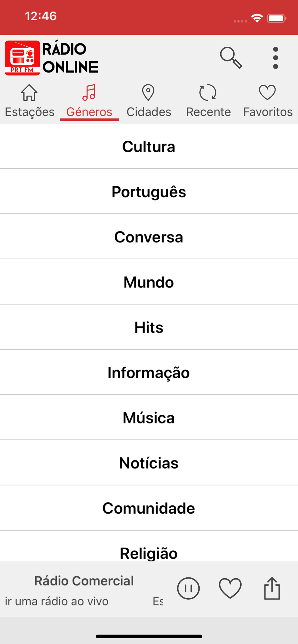This screenshot has height=644, width=298.
Task: View the Notícias genre
Action: pos(149,463)
